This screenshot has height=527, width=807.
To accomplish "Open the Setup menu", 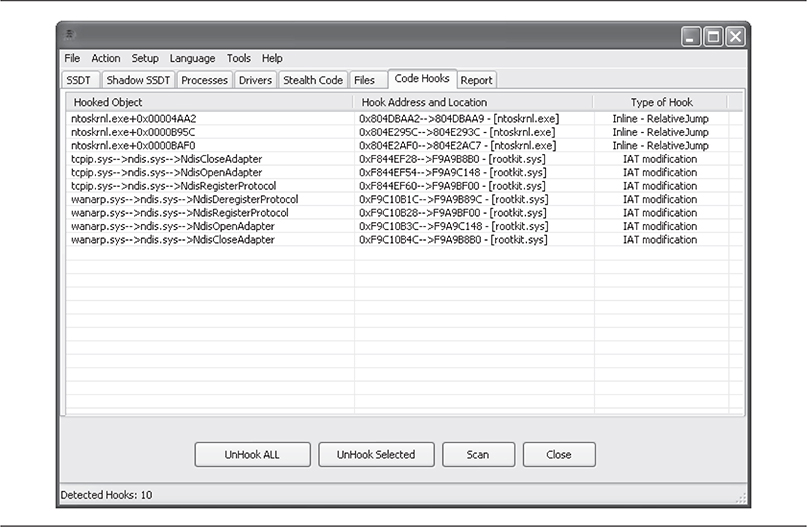I will pyautogui.click(x=145, y=59).
